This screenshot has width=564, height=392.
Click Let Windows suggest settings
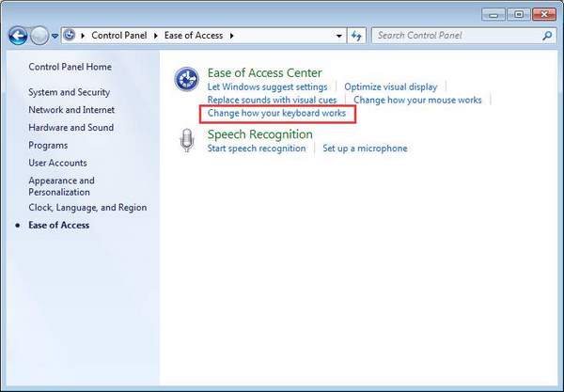click(x=268, y=87)
